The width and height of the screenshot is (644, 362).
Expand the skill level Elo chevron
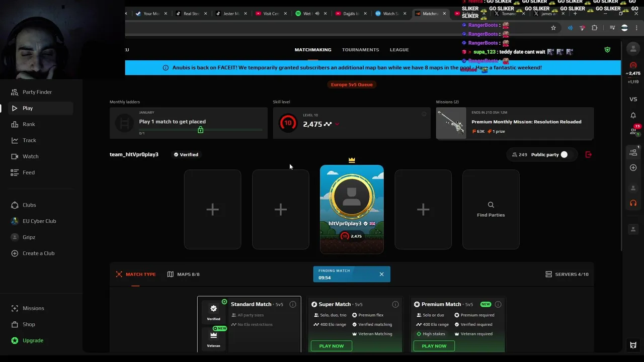pyautogui.click(x=337, y=124)
